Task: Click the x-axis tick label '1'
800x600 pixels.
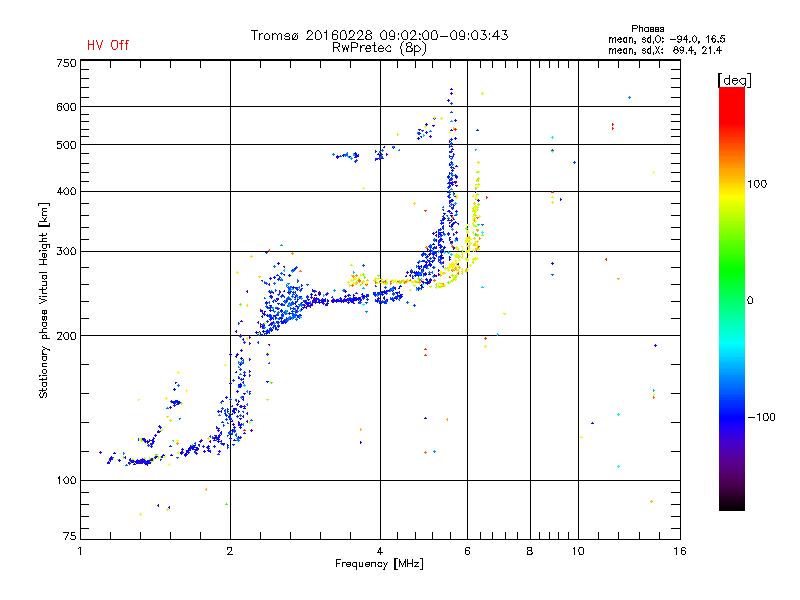Action: coord(81,551)
